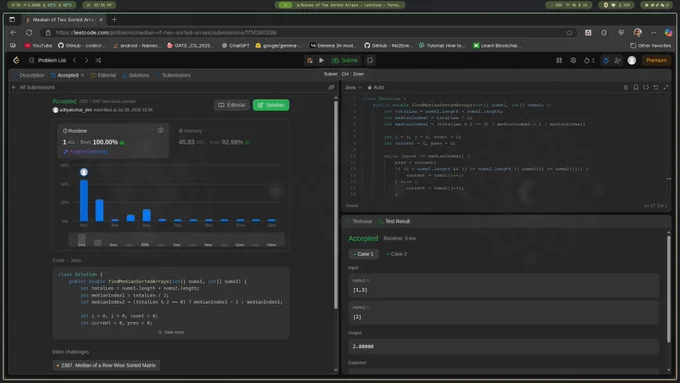Click the submission panel vertical scrollbar
Screen dimensions: 680x383
tap(336, 204)
